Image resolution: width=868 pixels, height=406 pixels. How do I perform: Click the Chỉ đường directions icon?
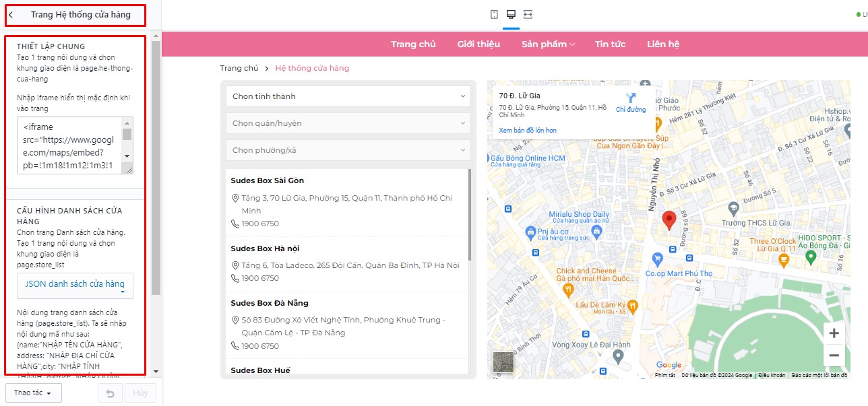pos(631,98)
